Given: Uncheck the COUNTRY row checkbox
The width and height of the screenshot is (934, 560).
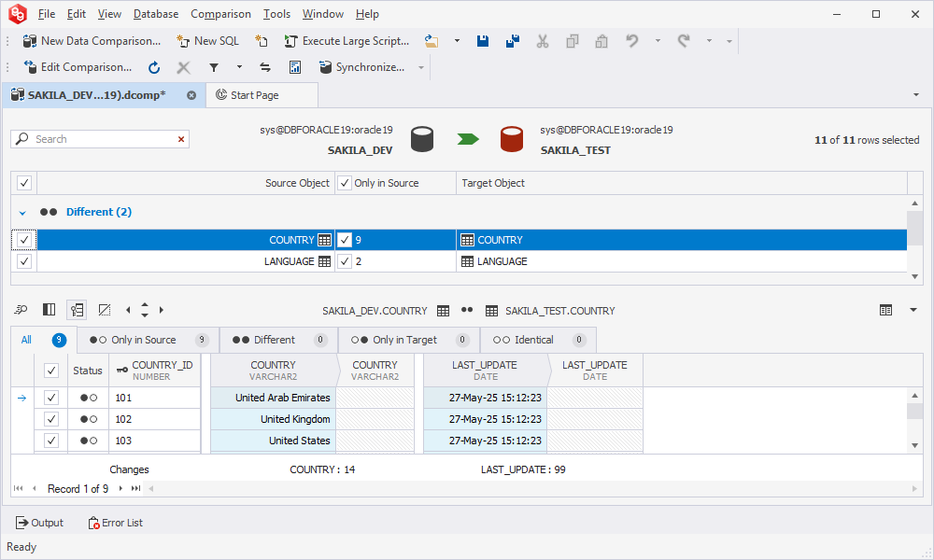Looking at the screenshot, I should (x=24, y=240).
